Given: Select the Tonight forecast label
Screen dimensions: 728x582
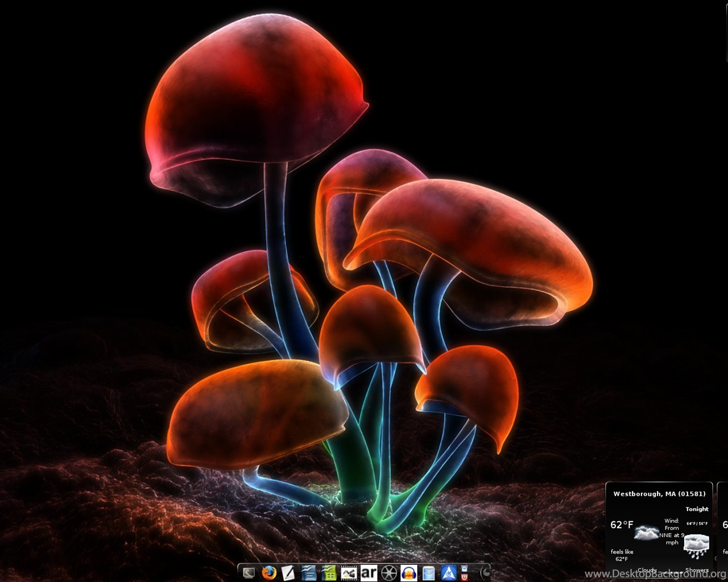Looking at the screenshot, I should [x=697, y=509].
